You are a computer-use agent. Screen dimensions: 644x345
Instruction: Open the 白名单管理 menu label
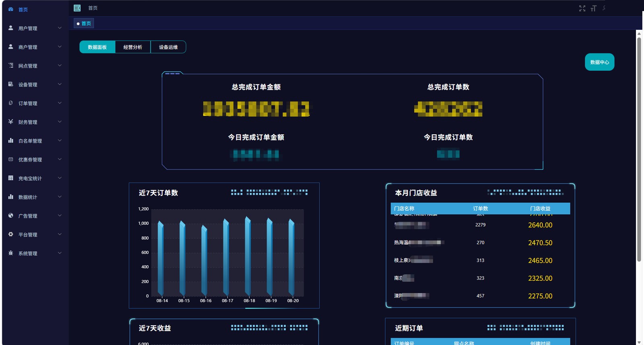tap(30, 141)
